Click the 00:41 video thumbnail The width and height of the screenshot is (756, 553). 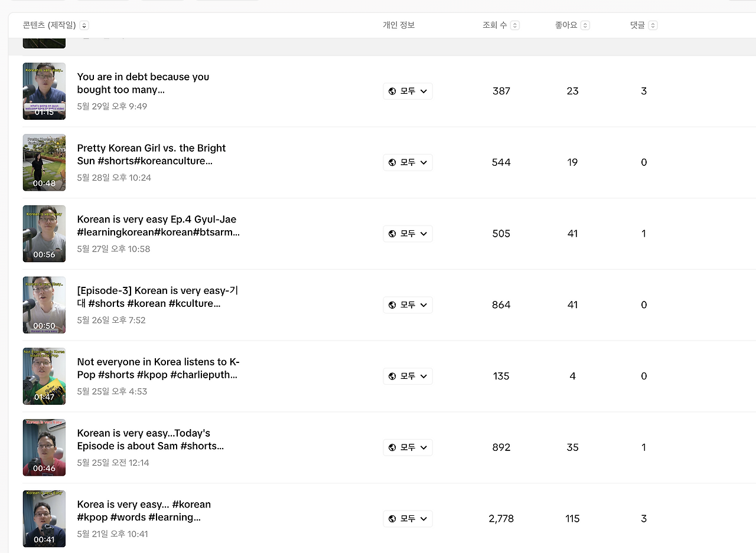(44, 519)
